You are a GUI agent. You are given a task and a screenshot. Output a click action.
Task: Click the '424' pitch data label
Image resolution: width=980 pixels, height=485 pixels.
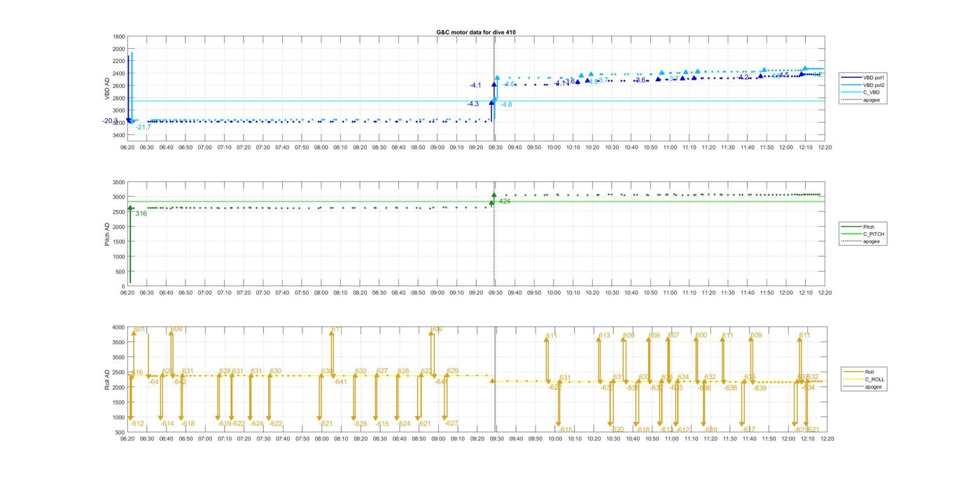point(504,202)
